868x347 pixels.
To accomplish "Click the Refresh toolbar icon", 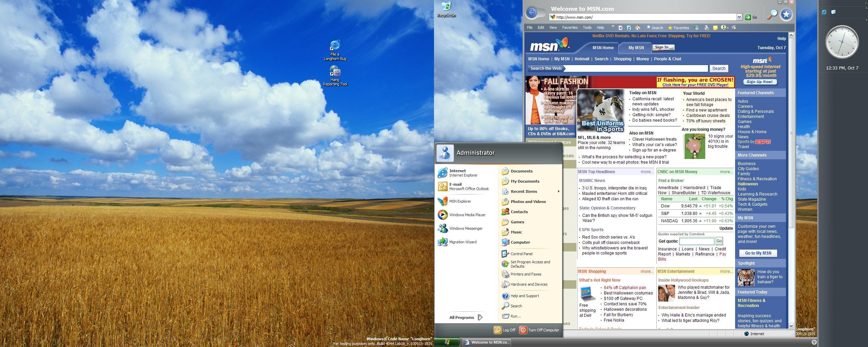I will click(629, 28).
